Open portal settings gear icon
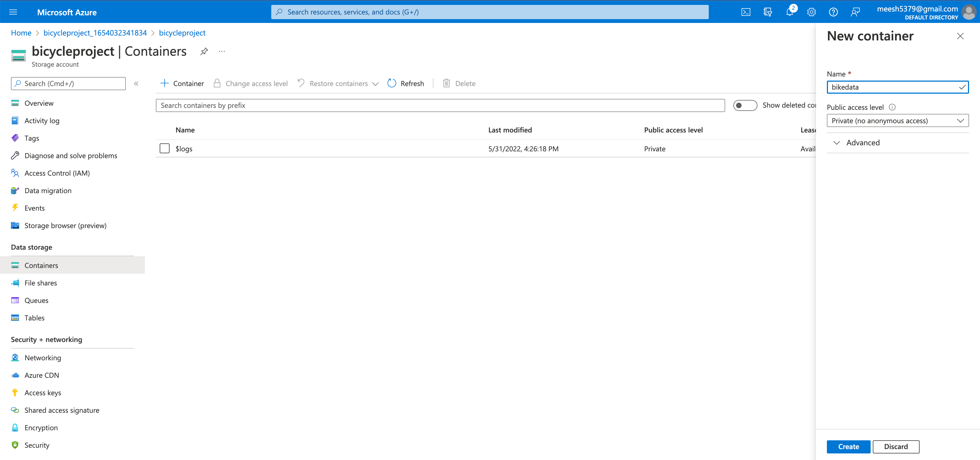 click(811, 12)
